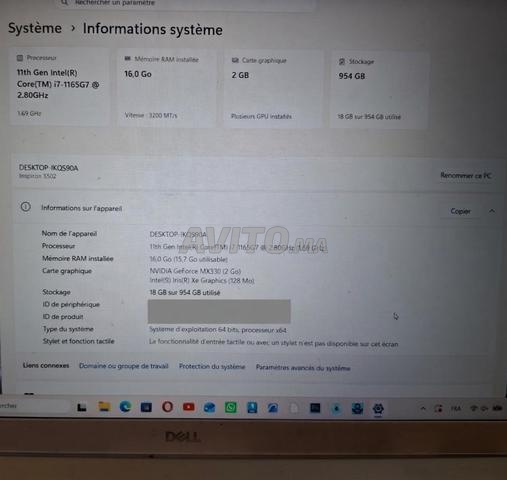
Task: Collapse the Informations sur l'appareil section
Action: tap(492, 211)
